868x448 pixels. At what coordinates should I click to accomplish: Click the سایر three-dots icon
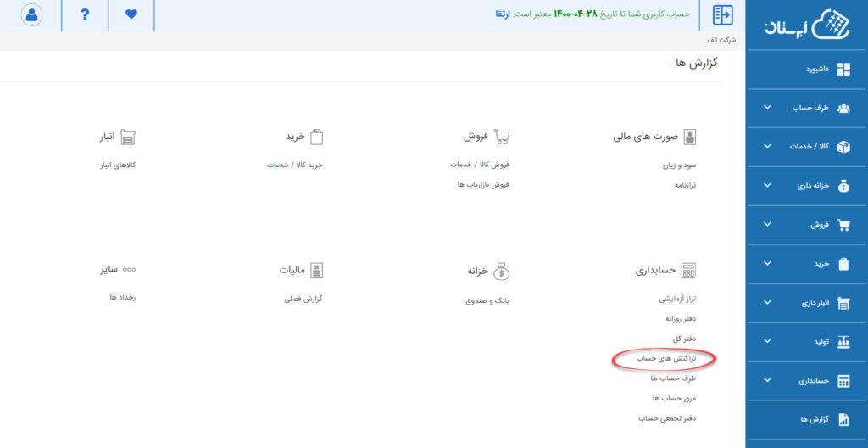coord(129,270)
